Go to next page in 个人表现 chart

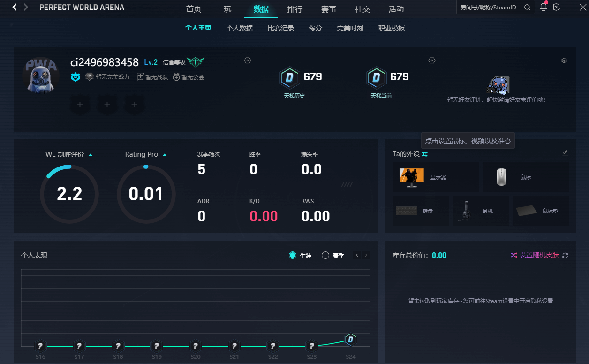click(366, 255)
